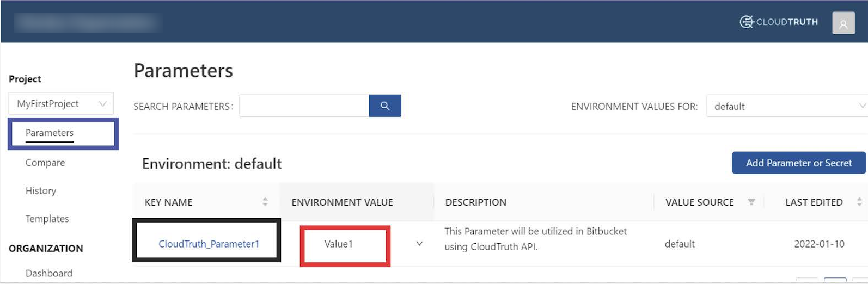Click the 2022-01-10 last edited cell

819,244
